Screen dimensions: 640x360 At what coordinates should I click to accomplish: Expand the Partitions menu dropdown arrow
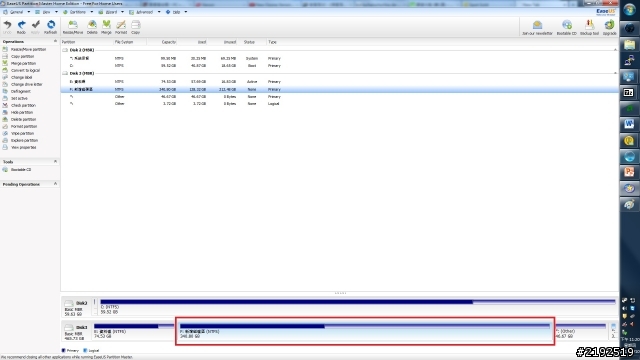(x=91, y=12)
